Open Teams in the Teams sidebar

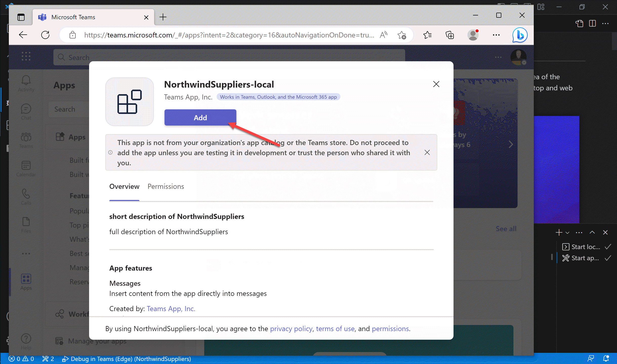(26, 140)
